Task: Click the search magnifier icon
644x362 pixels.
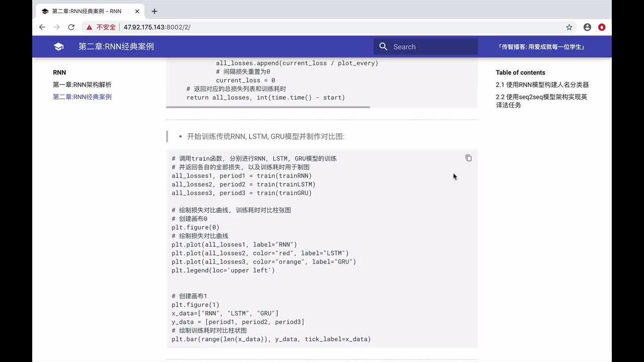Action: [x=383, y=47]
